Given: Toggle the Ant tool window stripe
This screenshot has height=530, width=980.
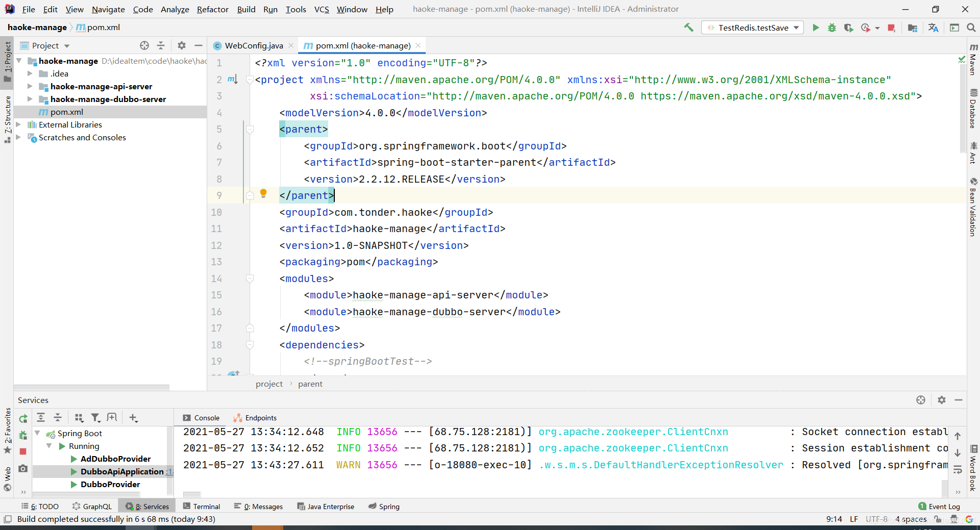Looking at the screenshot, I should [x=973, y=153].
